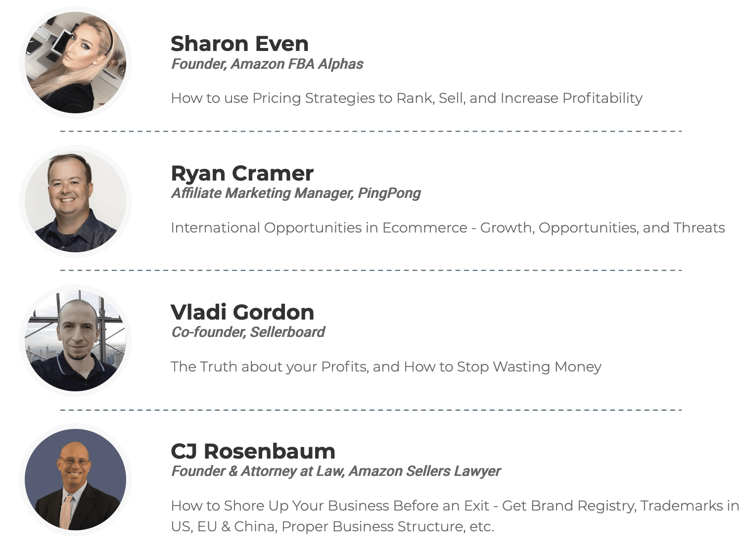Click 'Founder & Attorney at Law' subtitle
This screenshot has height=560, width=743.
pos(258,471)
